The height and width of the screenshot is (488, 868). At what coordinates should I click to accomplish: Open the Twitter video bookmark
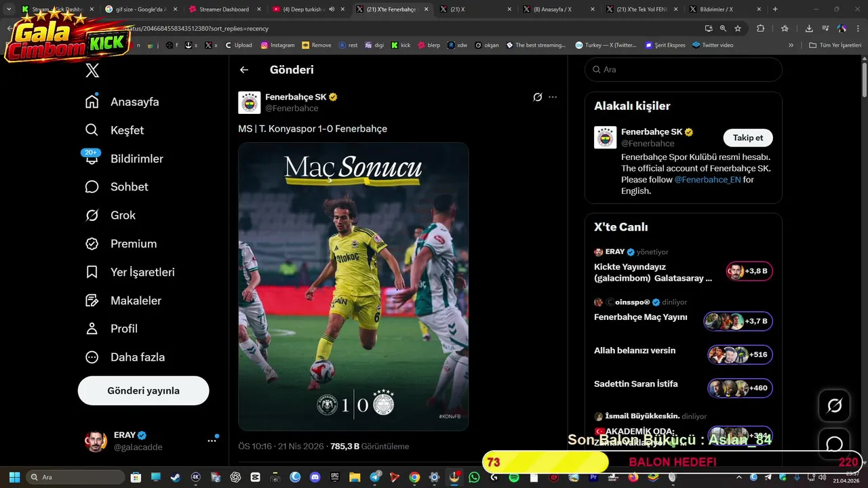pos(712,45)
